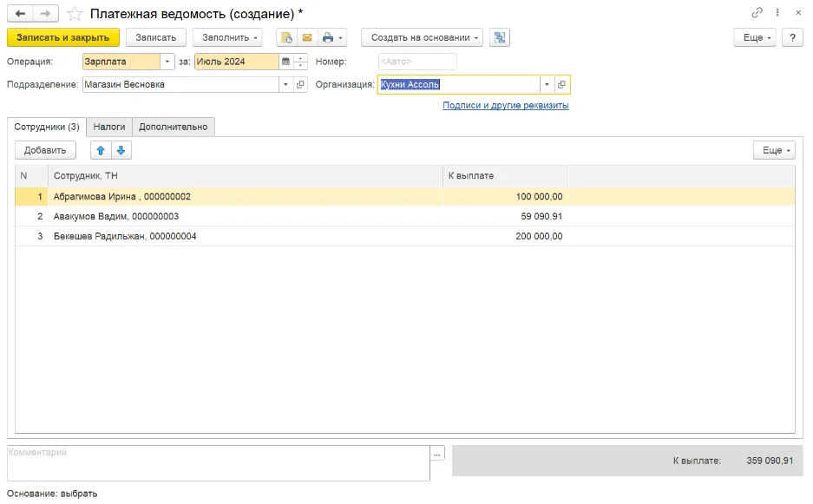The image size is (813, 504).
Task: Open the top Еще menu
Action: pyautogui.click(x=755, y=38)
